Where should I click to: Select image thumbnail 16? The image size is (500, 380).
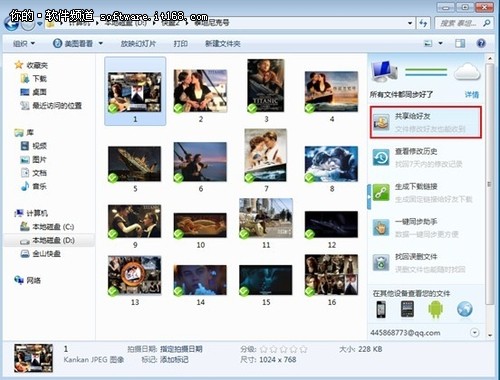[331, 275]
